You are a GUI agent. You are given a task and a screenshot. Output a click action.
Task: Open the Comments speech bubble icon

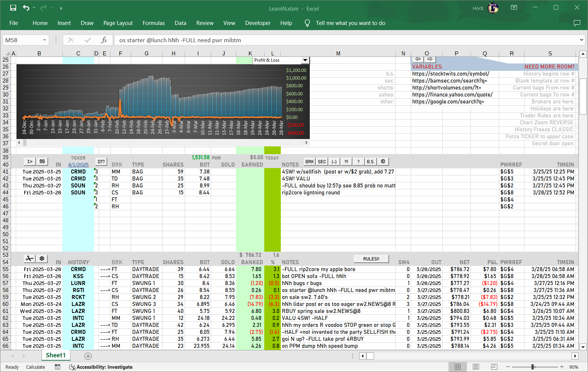pyautogui.click(x=577, y=23)
